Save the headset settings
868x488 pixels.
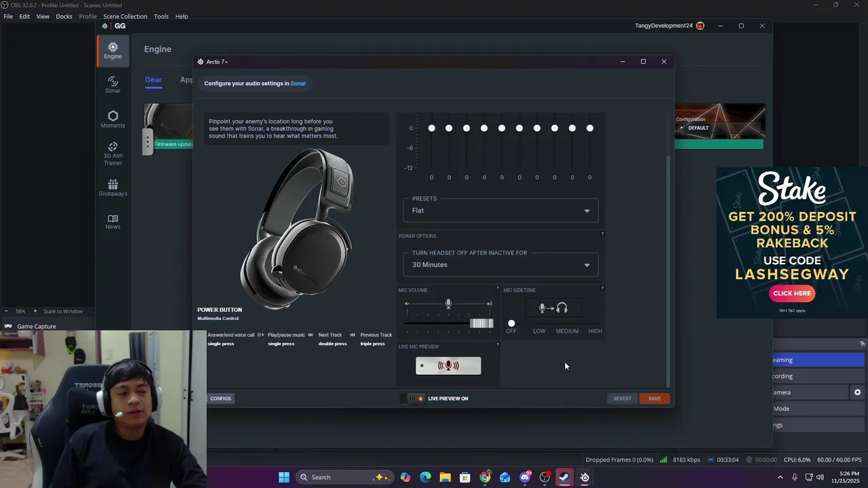pos(654,399)
